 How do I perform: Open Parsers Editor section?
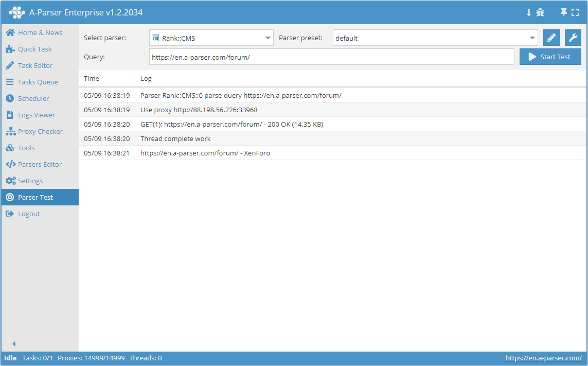(x=40, y=164)
